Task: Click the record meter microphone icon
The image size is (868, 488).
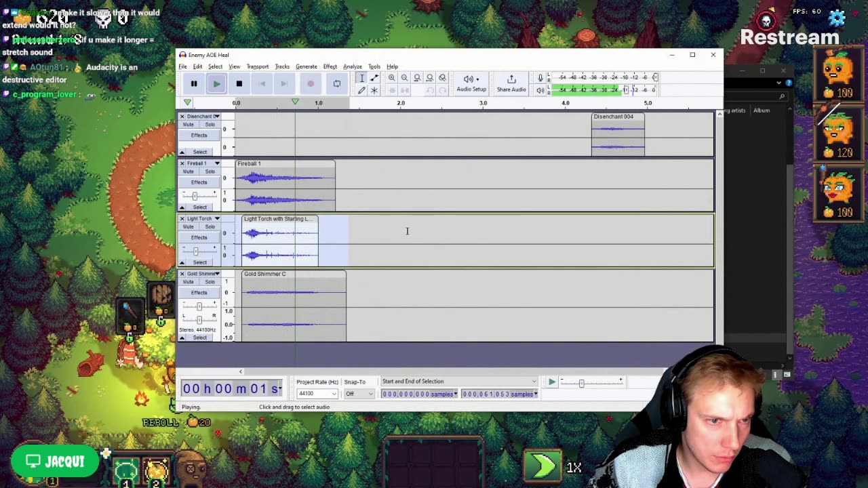Action: point(540,77)
